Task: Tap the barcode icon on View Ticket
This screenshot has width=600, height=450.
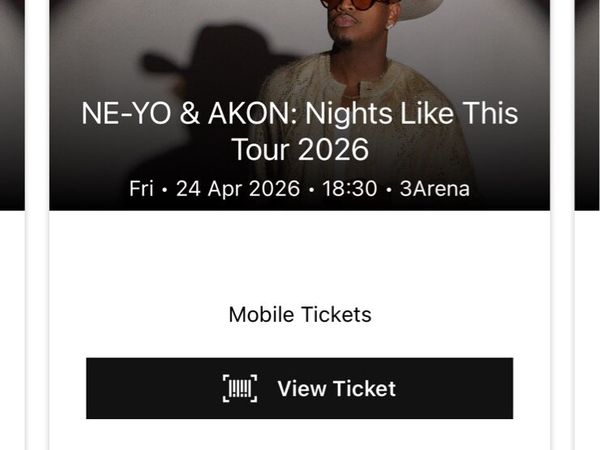Action: [240, 388]
